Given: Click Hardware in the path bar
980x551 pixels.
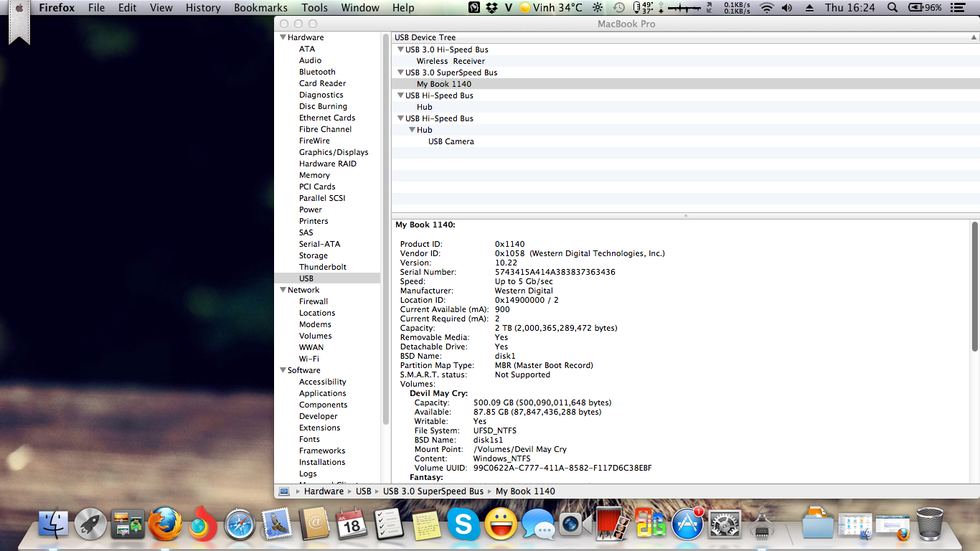Looking at the screenshot, I should pyautogui.click(x=324, y=491).
